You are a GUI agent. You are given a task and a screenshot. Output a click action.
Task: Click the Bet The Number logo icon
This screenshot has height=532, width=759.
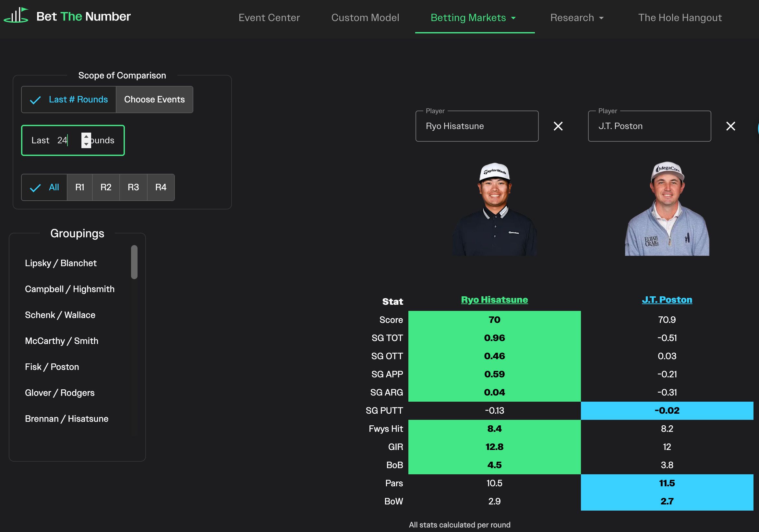pyautogui.click(x=16, y=16)
